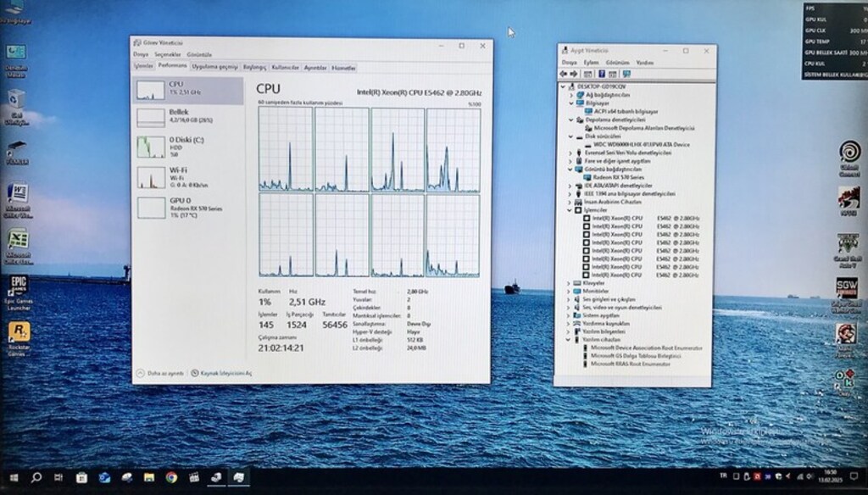Open the Task View taskbar icon
Screen dimensions: 868x495
point(58,477)
